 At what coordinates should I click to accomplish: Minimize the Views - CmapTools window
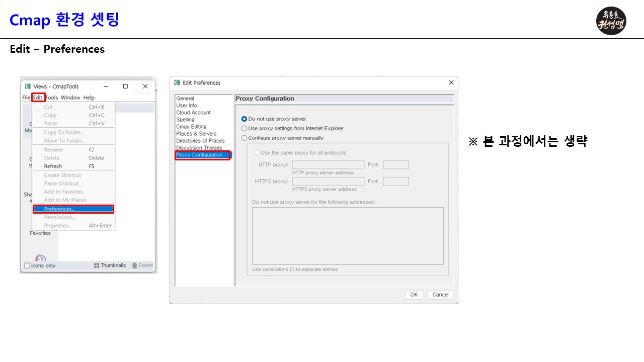point(106,86)
